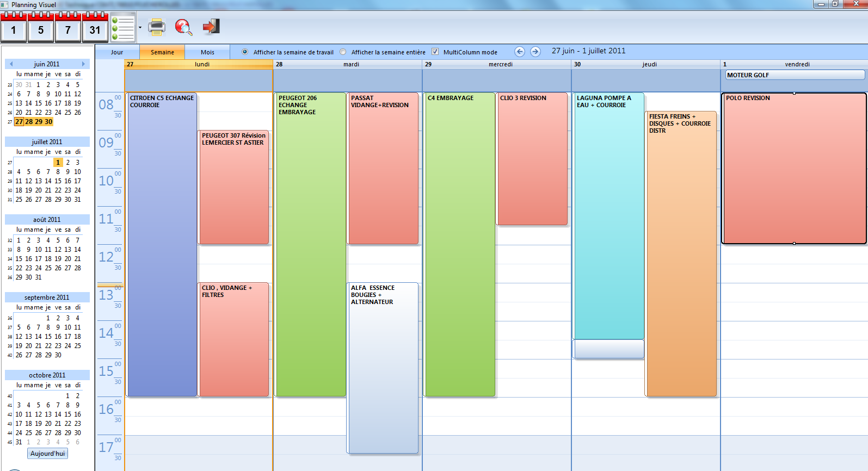Image resolution: width=868 pixels, height=471 pixels.
Task: Select the MOTEUR GOLF all-day event
Action: tap(795, 75)
